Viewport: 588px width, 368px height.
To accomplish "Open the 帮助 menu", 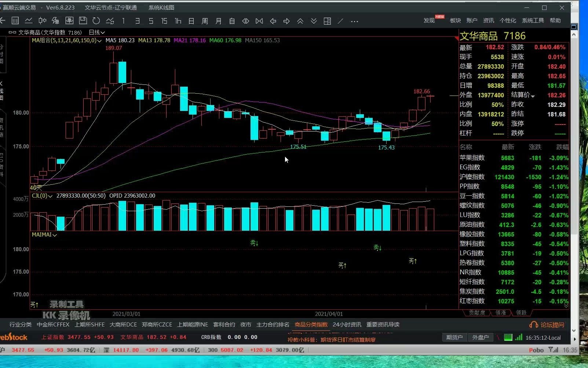I will pyautogui.click(x=555, y=21).
